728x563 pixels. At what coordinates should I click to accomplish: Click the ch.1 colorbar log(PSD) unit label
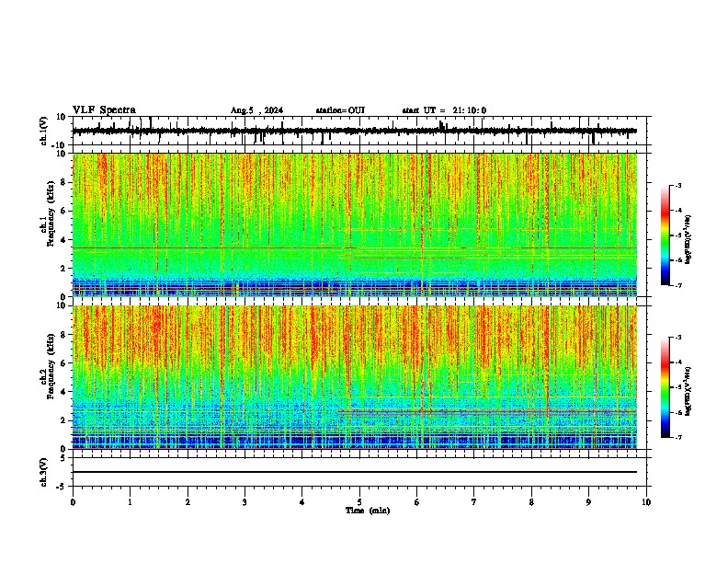688,240
